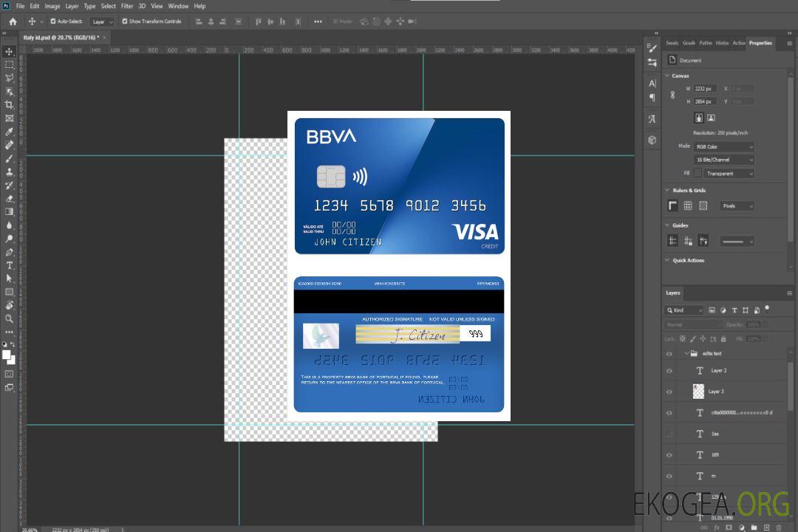
Task: Select the Brush tool
Action: click(9, 158)
